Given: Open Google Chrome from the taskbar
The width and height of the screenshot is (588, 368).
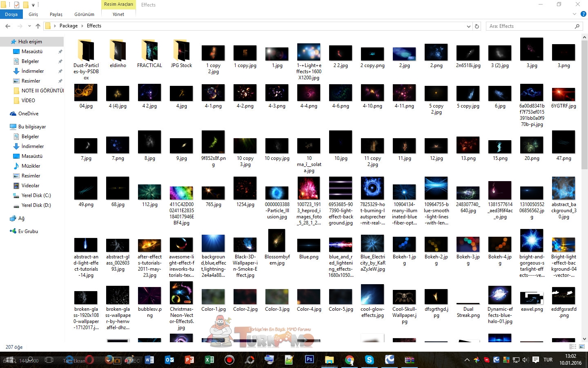Looking at the screenshot, I should [x=349, y=360].
